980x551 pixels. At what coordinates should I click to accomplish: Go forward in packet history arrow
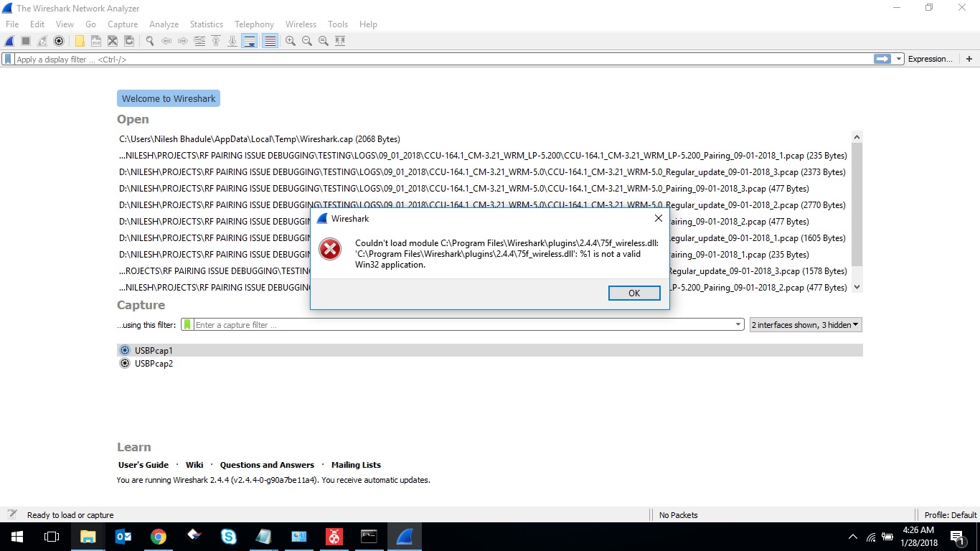(x=183, y=41)
